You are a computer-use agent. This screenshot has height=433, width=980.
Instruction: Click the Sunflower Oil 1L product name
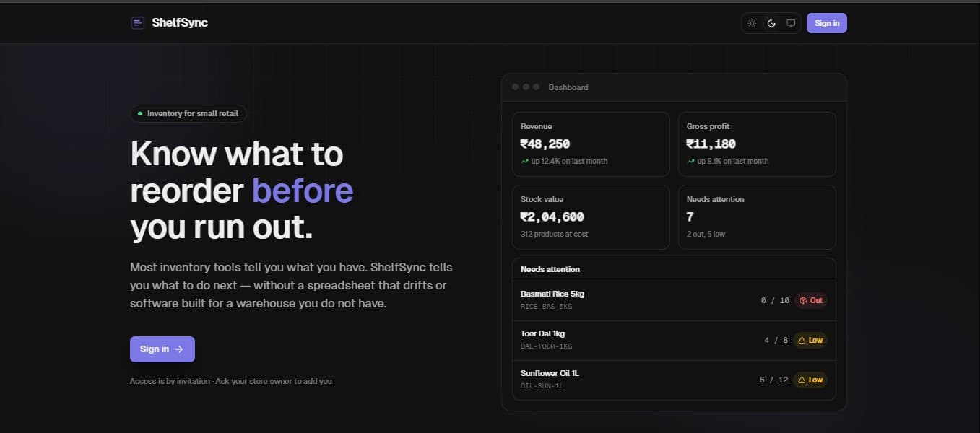(550, 374)
